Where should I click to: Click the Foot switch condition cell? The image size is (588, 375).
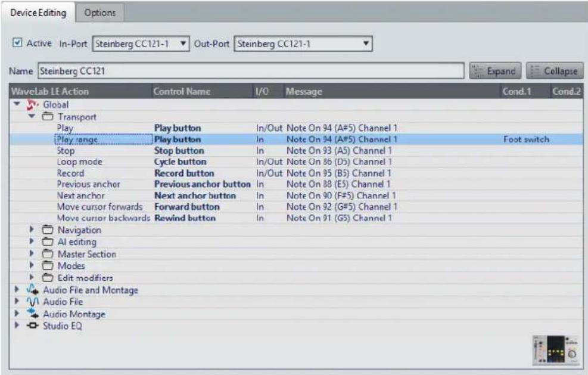click(x=526, y=140)
